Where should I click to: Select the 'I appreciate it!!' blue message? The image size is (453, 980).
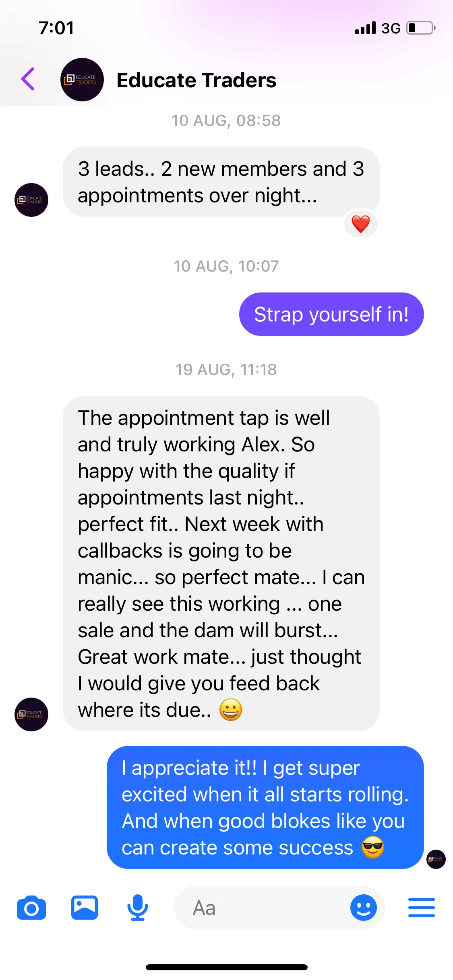click(x=265, y=807)
